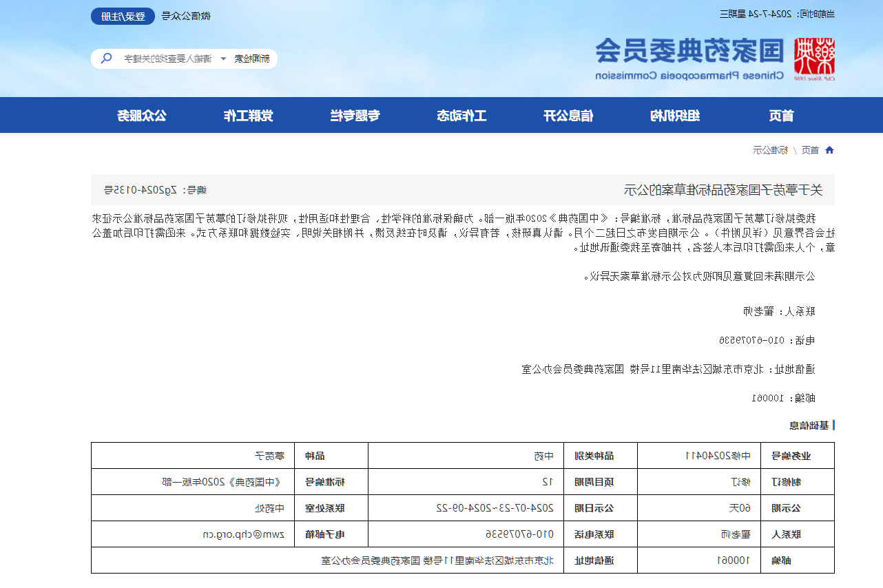Viewport: 883px width, 588px height.
Task: Open the 工作动态 navigation menu
Action: point(461,116)
